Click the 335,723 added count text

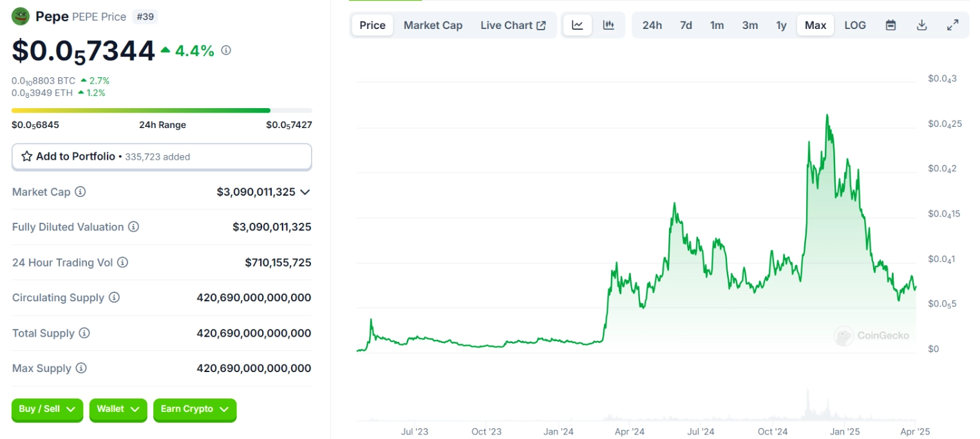coord(158,157)
